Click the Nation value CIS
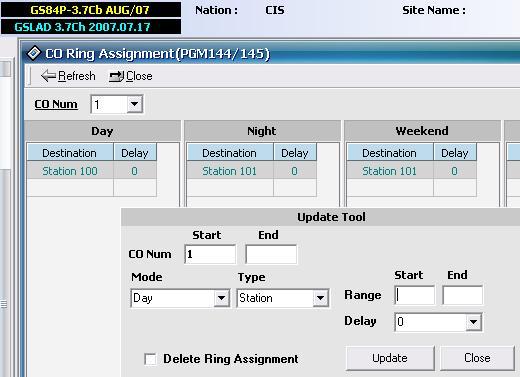 point(275,10)
